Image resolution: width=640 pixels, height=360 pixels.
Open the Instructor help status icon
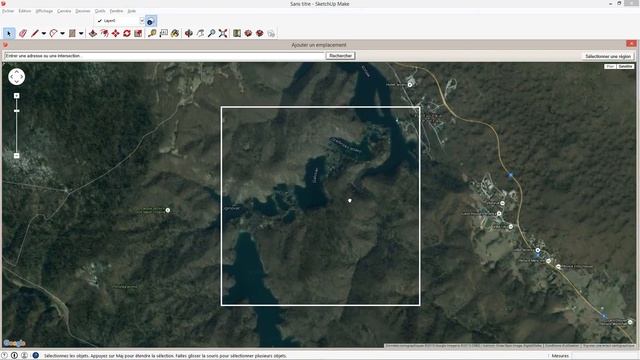click(x=36, y=356)
